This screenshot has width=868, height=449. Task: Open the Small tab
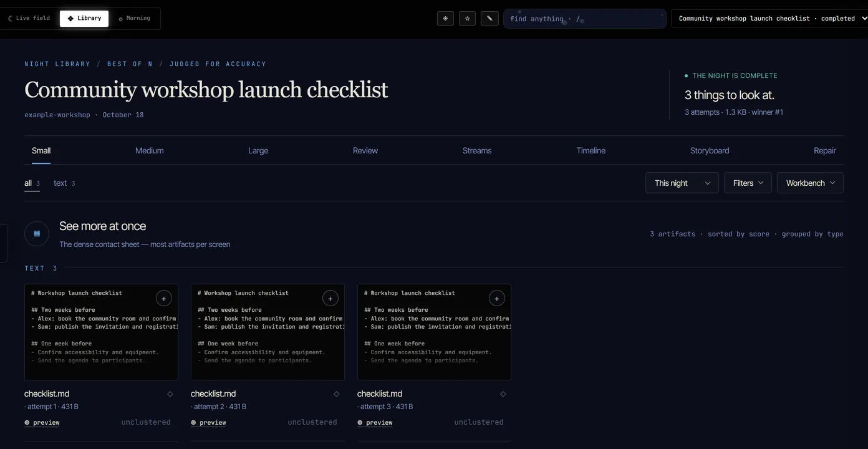click(x=41, y=150)
